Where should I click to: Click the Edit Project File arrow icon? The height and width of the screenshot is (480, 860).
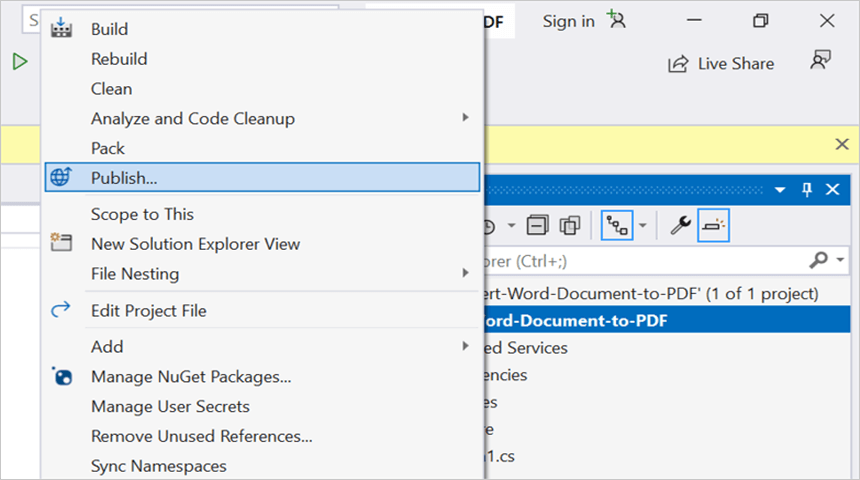tap(60, 309)
